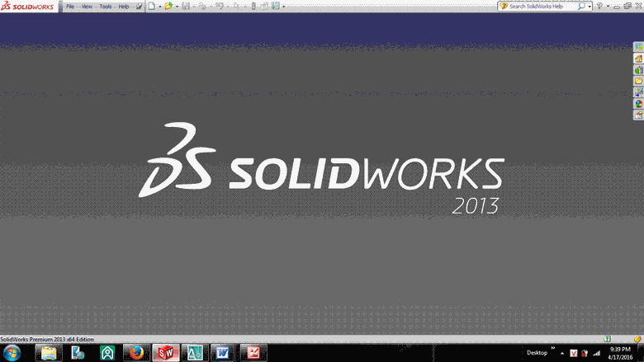644x362 pixels.
Task: Click the green status bar help icon
Action: coord(607,339)
